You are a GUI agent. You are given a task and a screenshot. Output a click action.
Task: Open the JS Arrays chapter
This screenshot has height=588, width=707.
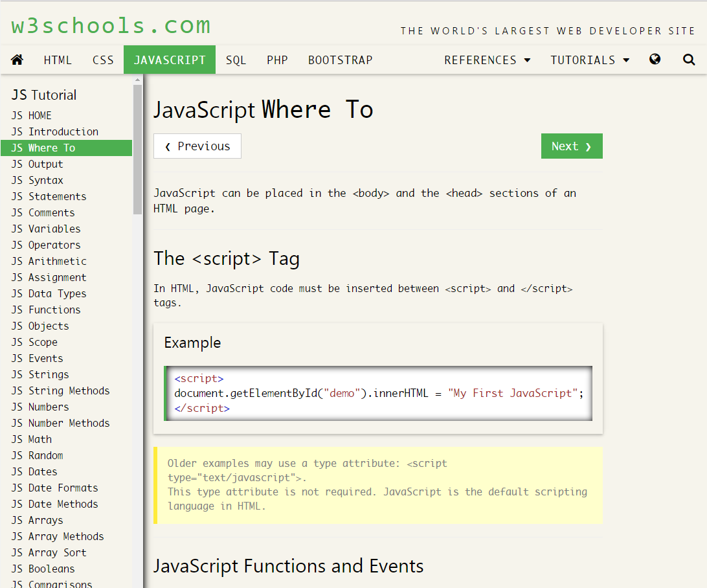click(x=39, y=520)
